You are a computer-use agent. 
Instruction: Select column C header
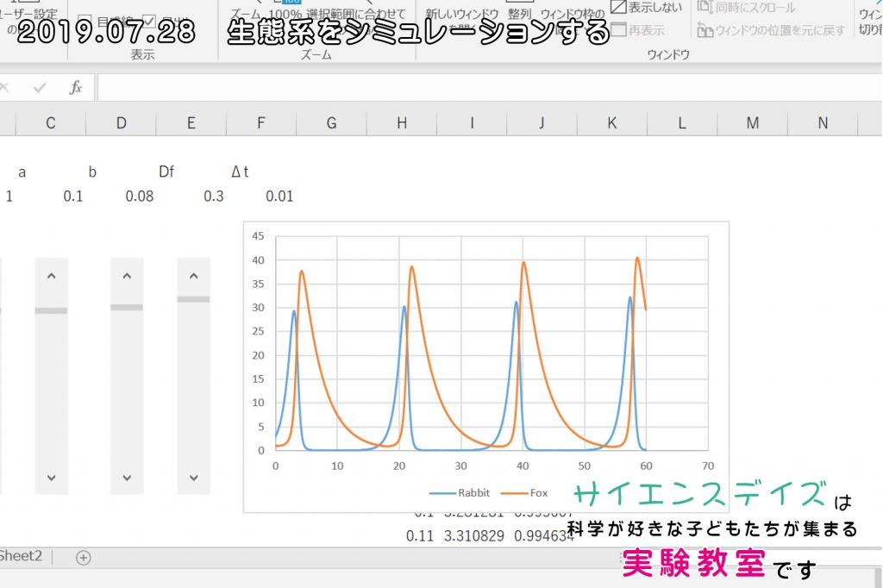pyautogui.click(x=51, y=122)
